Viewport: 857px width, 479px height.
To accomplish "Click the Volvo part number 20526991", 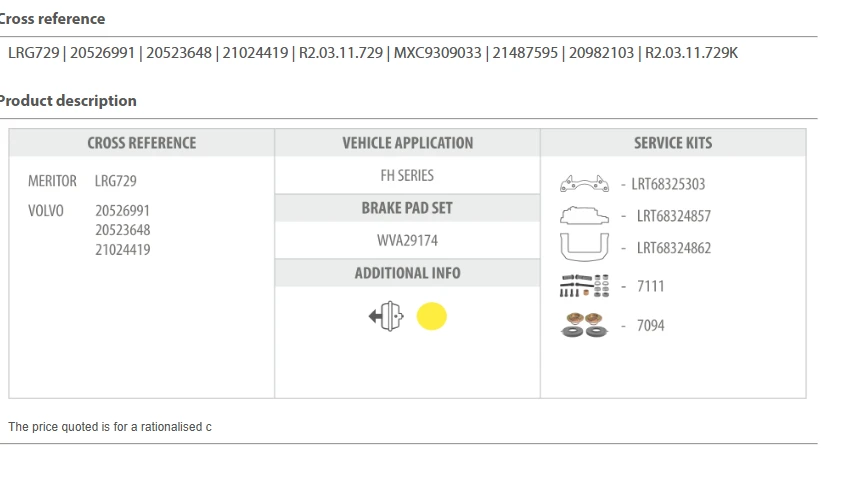I will click(123, 211).
